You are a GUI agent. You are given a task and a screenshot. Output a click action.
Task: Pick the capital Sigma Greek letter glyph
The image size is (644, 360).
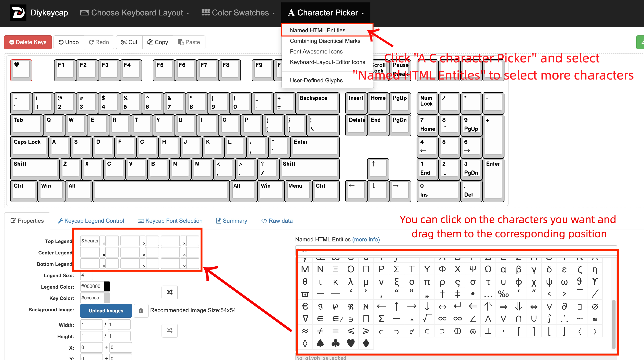396,269
